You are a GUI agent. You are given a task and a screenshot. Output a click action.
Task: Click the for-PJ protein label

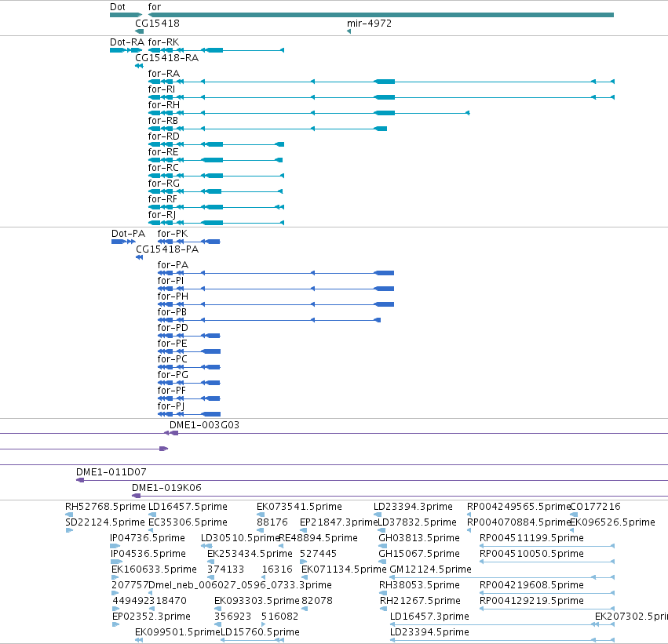[171, 406]
